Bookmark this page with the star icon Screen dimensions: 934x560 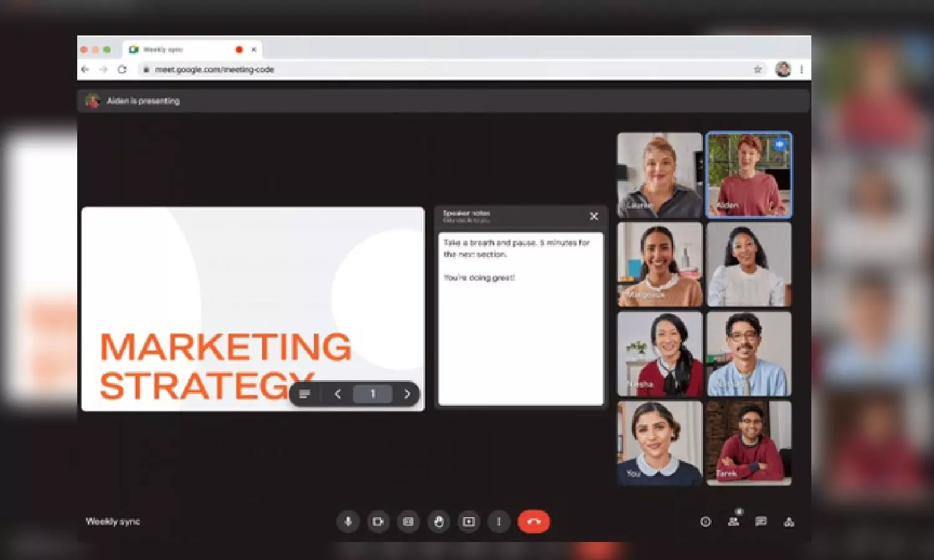(758, 70)
